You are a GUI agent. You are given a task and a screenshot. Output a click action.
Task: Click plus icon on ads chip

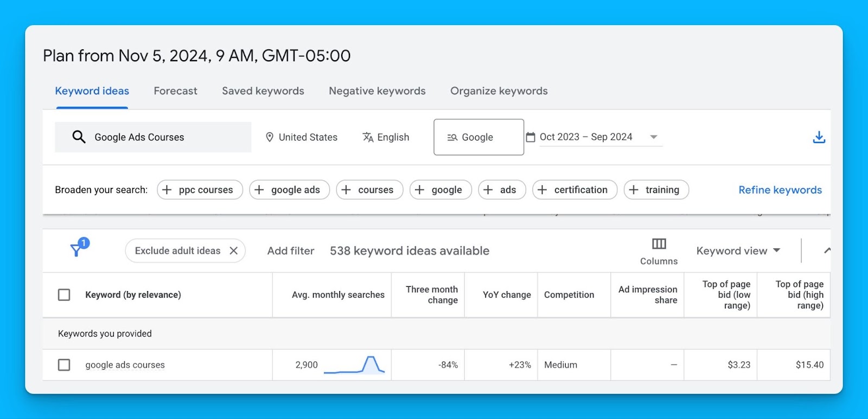coord(488,190)
